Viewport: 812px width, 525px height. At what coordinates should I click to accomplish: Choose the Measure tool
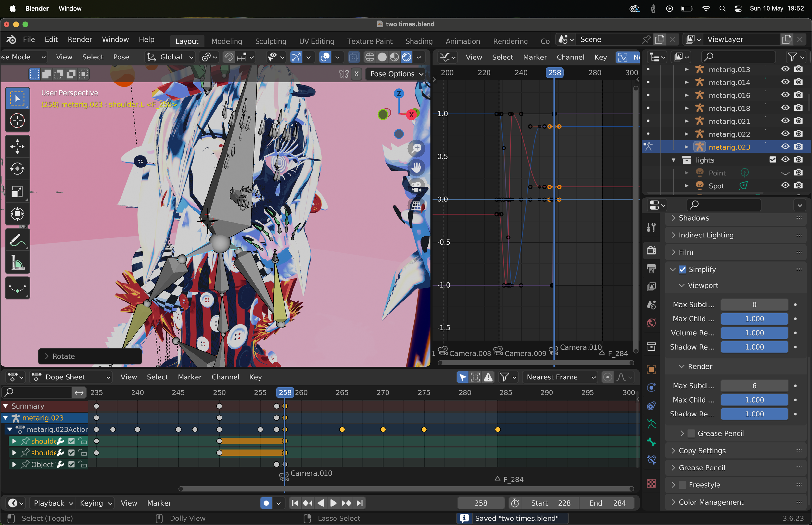click(18, 262)
